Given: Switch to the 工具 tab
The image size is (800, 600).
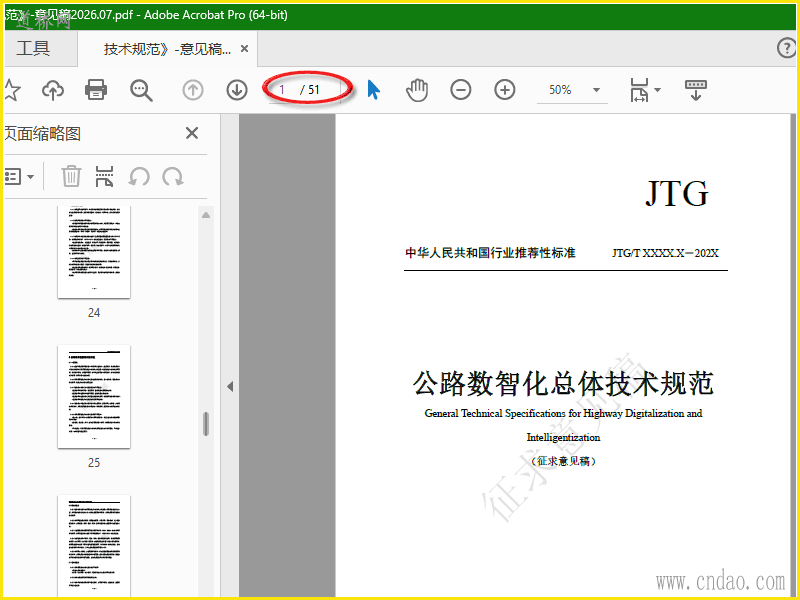Looking at the screenshot, I should pos(33,48).
